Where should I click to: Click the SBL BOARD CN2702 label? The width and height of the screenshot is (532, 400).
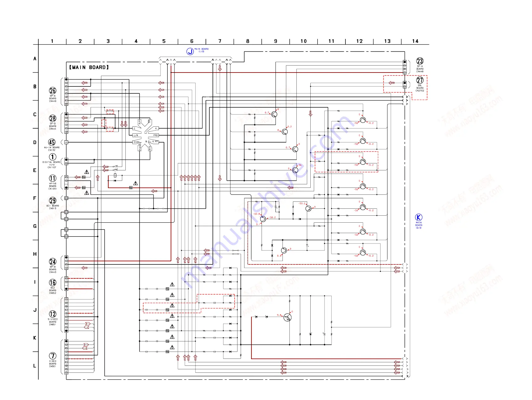click(420, 88)
